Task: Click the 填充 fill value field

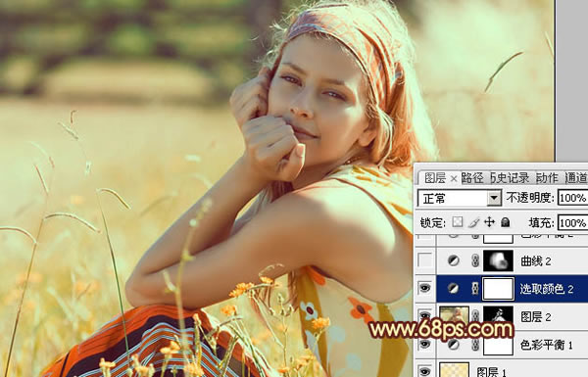Action: tap(572, 223)
